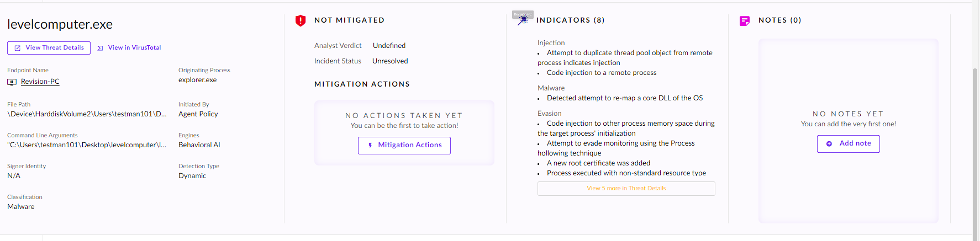This screenshot has width=980, height=241.
Task: Click the external-link icon in View Threat Details
Action: click(18, 48)
